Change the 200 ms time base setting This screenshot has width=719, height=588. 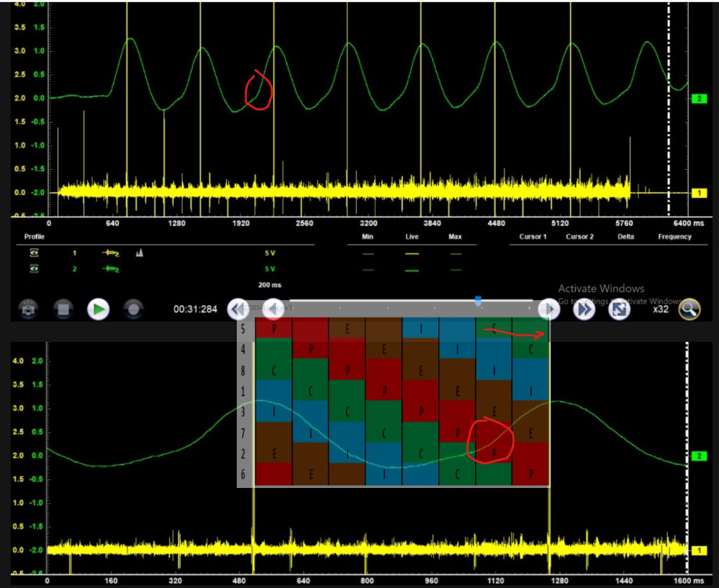270,285
